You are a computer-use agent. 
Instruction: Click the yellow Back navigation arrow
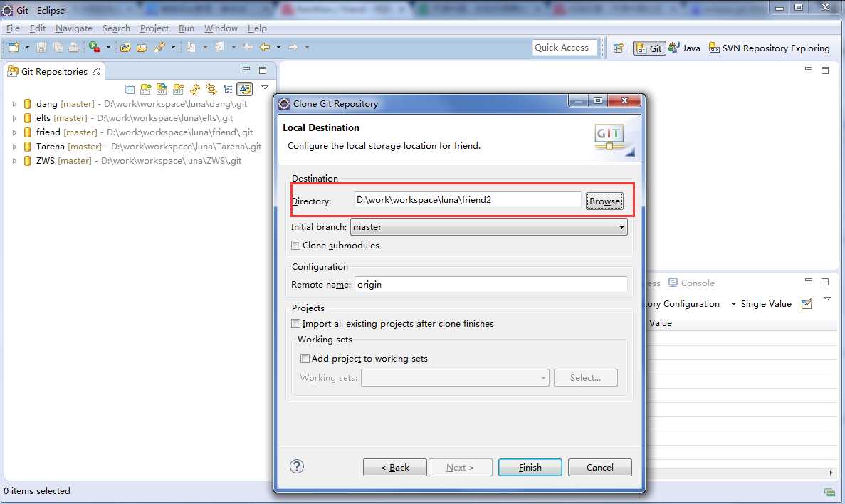(265, 48)
